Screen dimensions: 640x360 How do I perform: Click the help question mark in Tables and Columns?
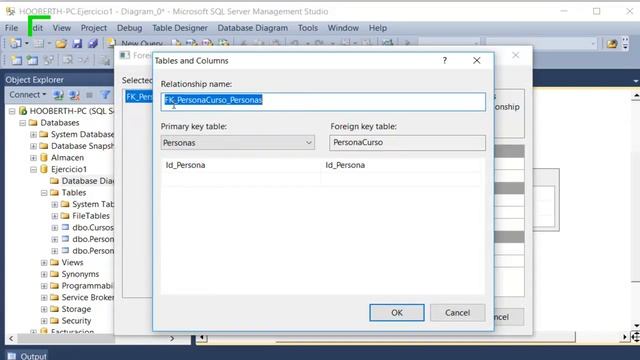click(x=444, y=60)
